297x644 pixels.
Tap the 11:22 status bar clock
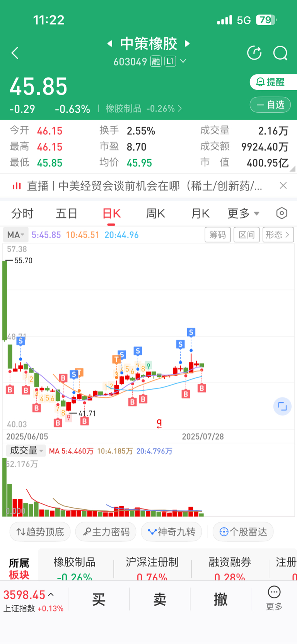49,20
